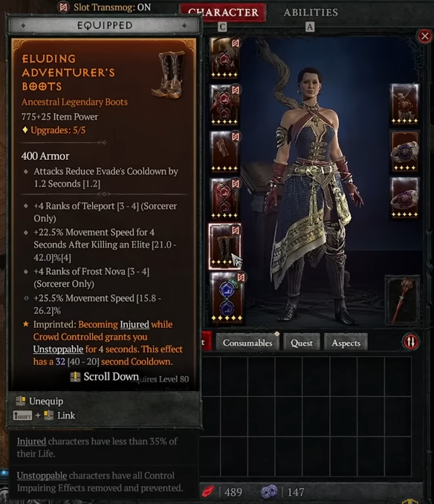Select the chest armor slot icon
This screenshot has height=504, width=434.
tap(224, 105)
